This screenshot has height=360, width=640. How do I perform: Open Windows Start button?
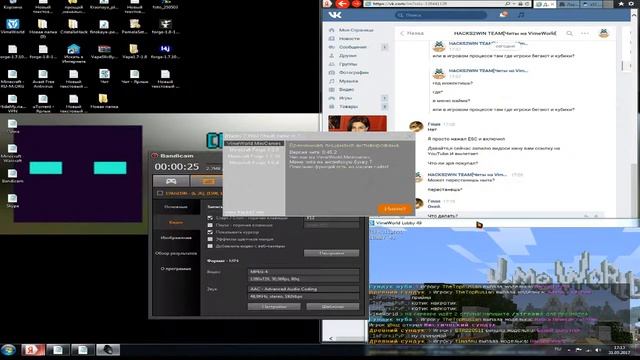8,350
